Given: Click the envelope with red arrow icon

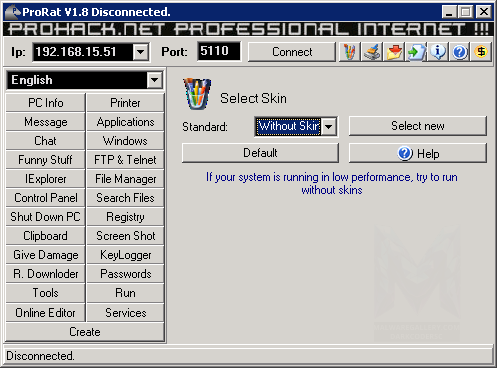Looking at the screenshot, I should pyautogui.click(x=394, y=52).
